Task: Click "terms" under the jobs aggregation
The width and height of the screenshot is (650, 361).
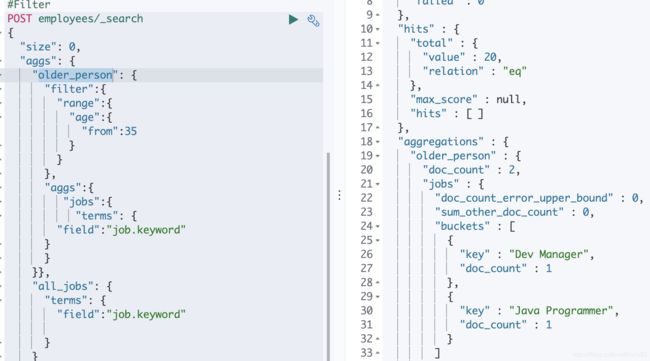Action: pyautogui.click(x=106, y=216)
